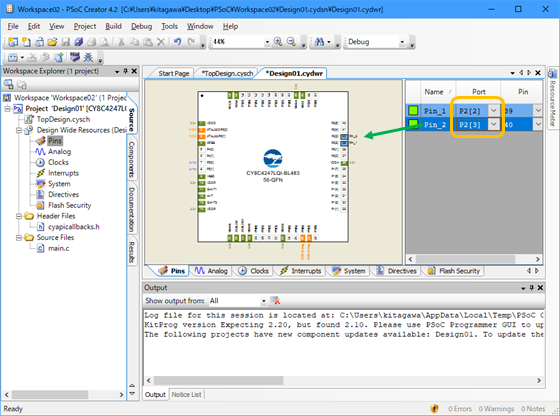Open the Port dropdown for Pin_1

click(x=494, y=111)
